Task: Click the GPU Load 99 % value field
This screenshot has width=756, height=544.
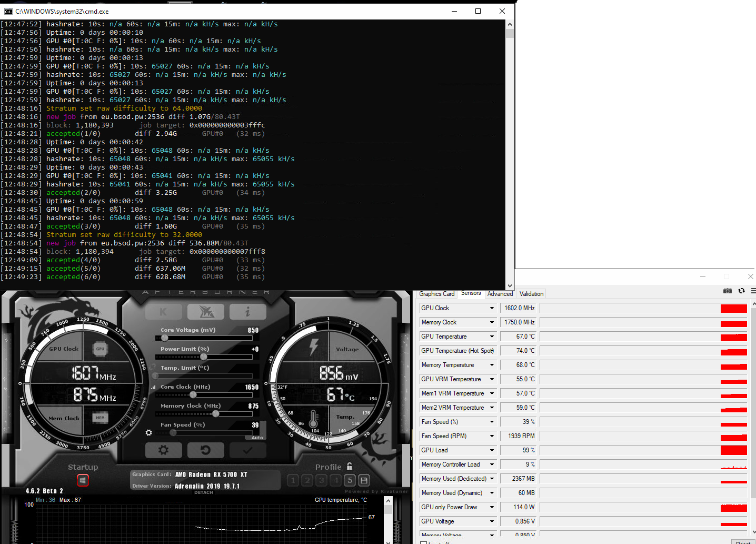Action: pos(518,450)
